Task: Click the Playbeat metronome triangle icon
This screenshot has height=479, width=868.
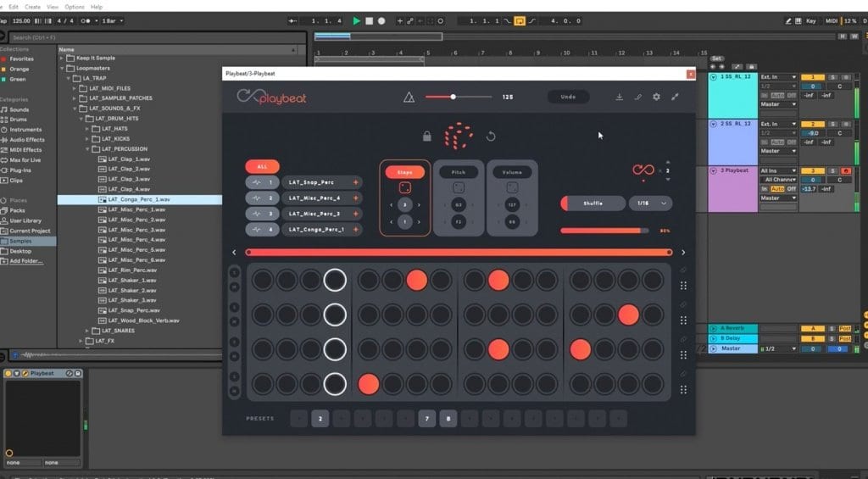Action: coord(409,97)
